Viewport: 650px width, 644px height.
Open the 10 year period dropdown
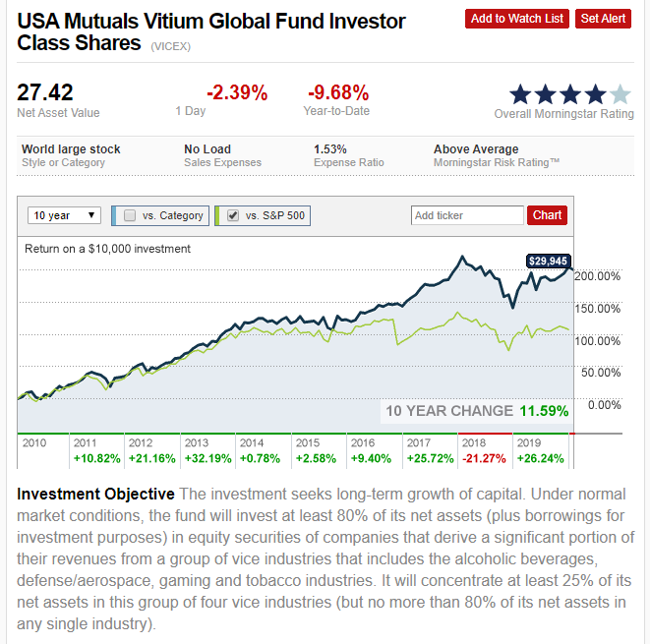pos(64,215)
